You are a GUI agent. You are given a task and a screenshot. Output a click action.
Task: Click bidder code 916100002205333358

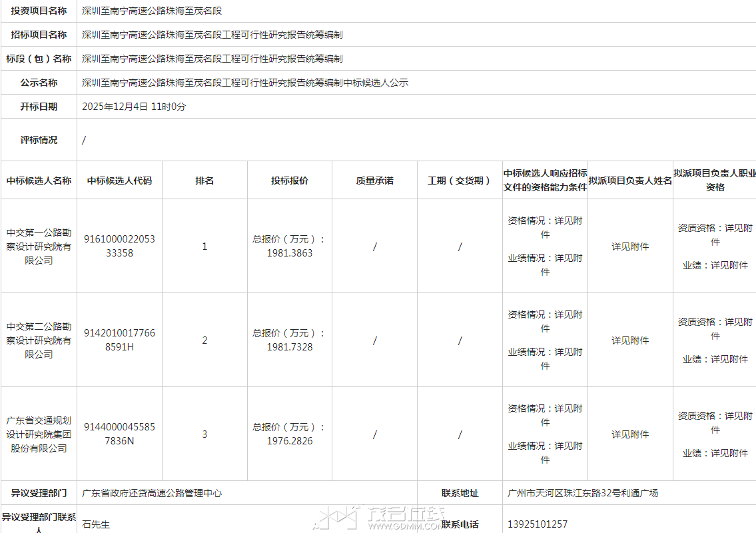pyautogui.click(x=119, y=247)
